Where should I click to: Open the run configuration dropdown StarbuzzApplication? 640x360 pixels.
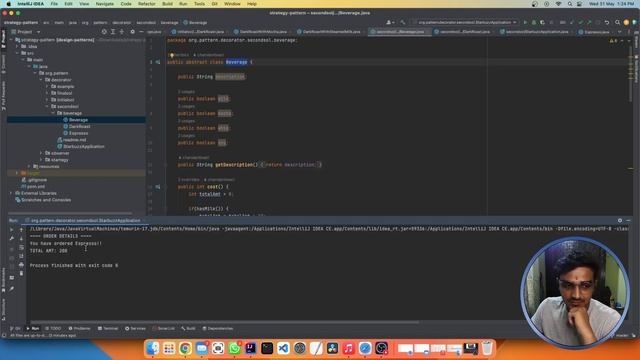coord(465,22)
